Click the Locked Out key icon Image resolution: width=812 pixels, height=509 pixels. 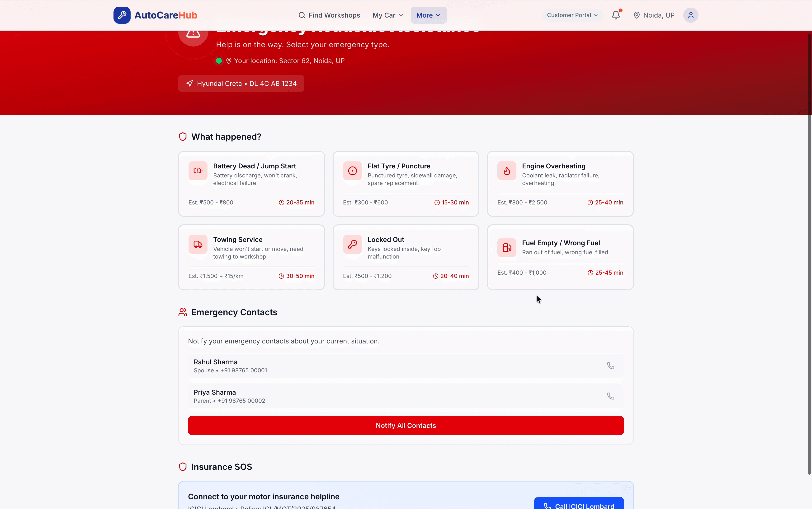pos(352,244)
